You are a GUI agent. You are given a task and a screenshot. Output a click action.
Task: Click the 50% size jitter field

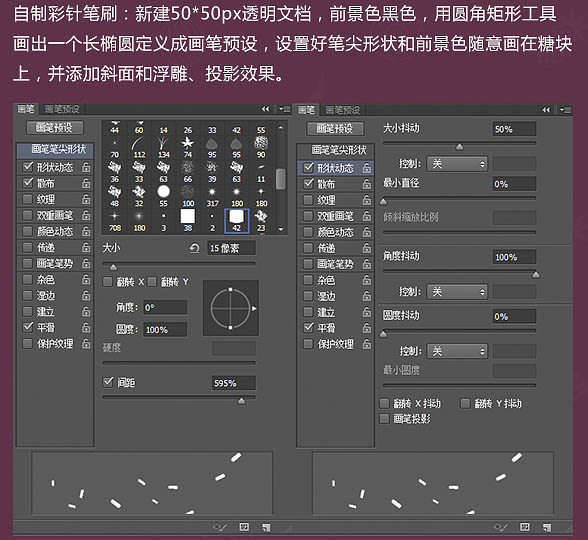coord(514,129)
